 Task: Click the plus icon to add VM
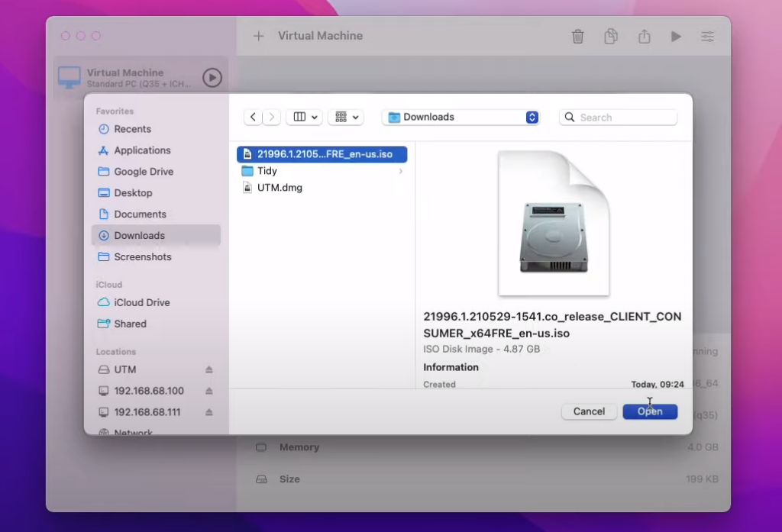tap(258, 36)
